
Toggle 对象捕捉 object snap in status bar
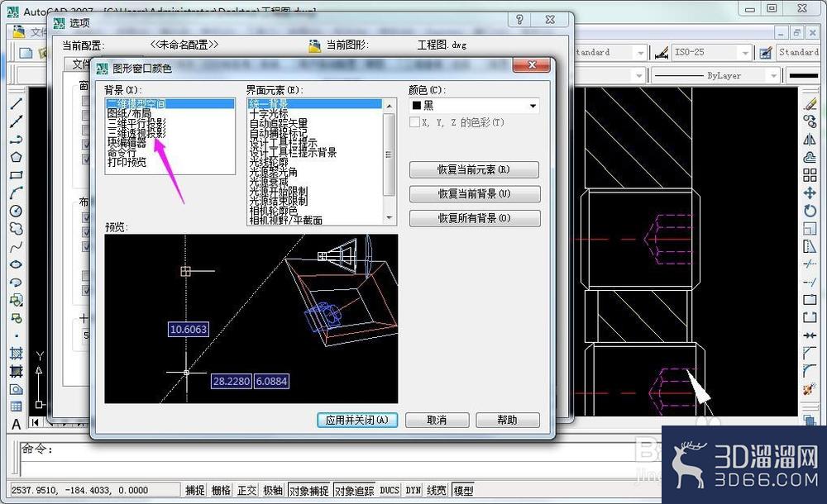308,490
